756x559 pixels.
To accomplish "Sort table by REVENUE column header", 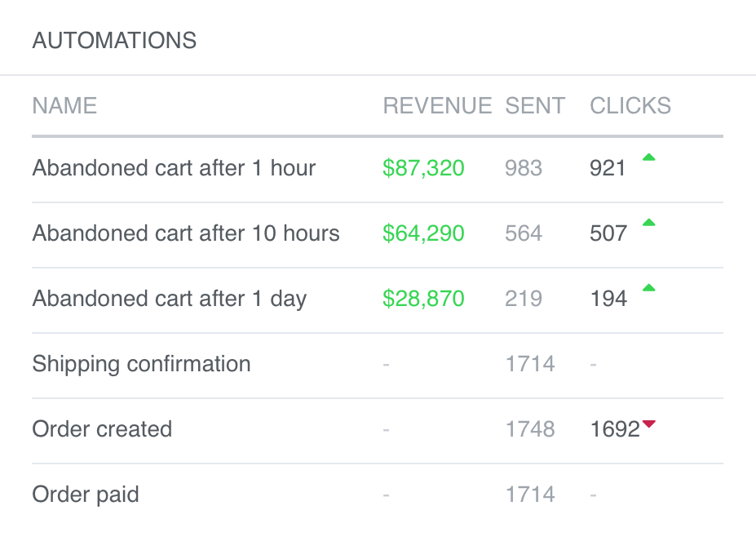I will pyautogui.click(x=437, y=106).
